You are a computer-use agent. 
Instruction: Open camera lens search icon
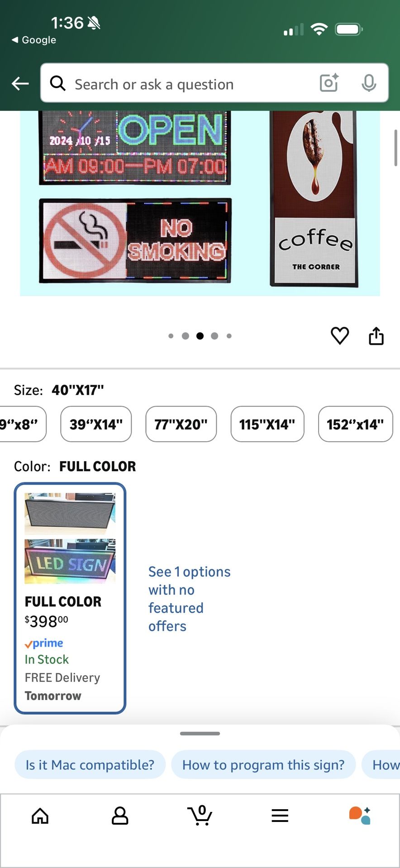[329, 83]
